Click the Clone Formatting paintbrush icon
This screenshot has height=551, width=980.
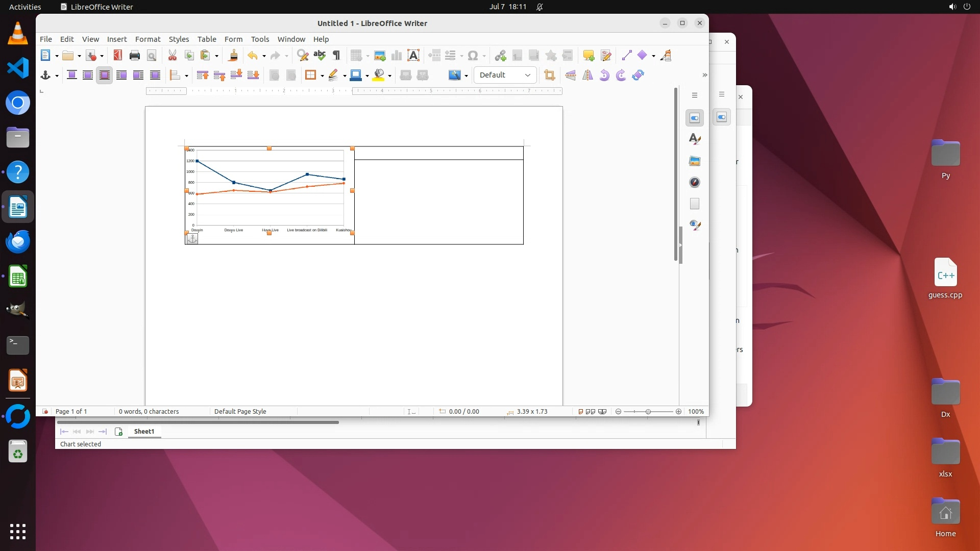point(233,56)
